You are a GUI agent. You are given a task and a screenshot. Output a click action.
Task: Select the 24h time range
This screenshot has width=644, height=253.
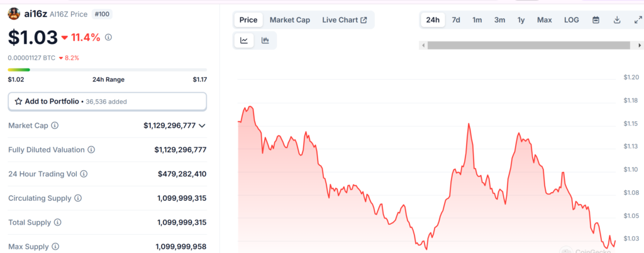[x=433, y=20]
